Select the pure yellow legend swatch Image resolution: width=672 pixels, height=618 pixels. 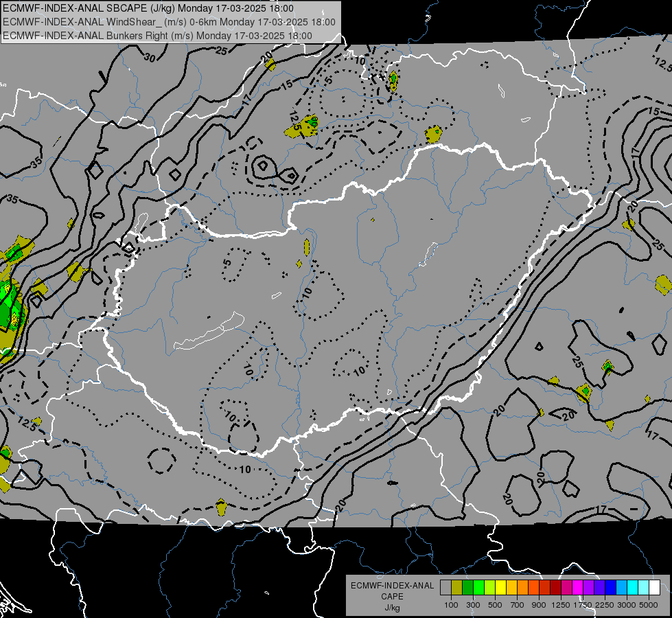pos(500,587)
